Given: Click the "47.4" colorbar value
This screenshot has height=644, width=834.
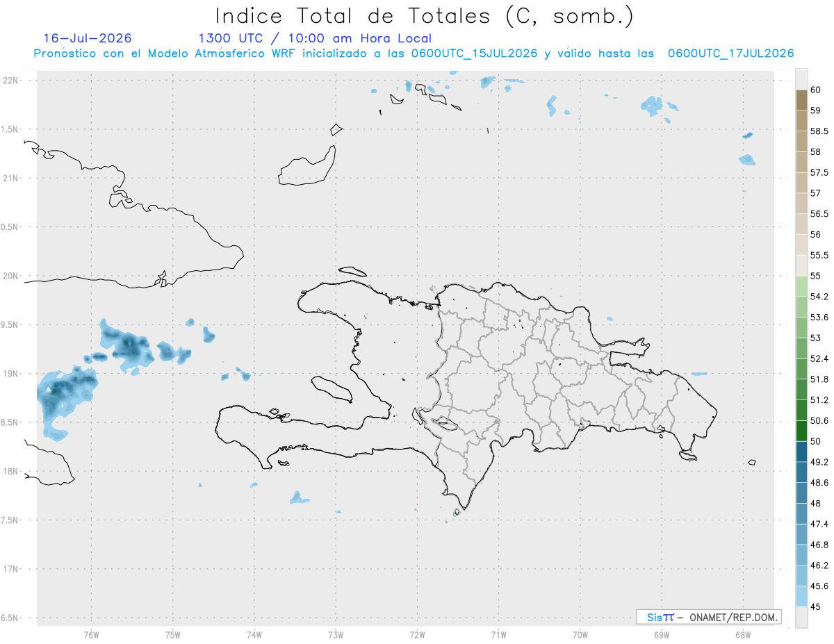Looking at the screenshot, I should pos(819,524).
